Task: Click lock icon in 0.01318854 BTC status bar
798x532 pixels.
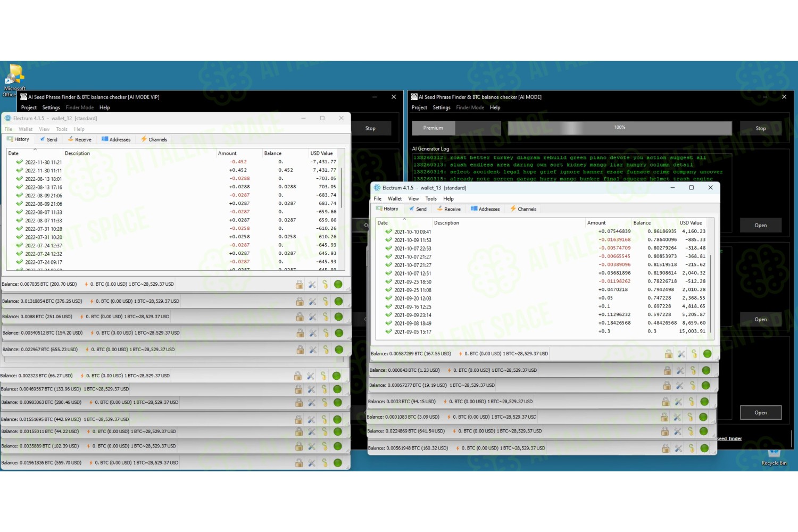Action: tap(300, 301)
